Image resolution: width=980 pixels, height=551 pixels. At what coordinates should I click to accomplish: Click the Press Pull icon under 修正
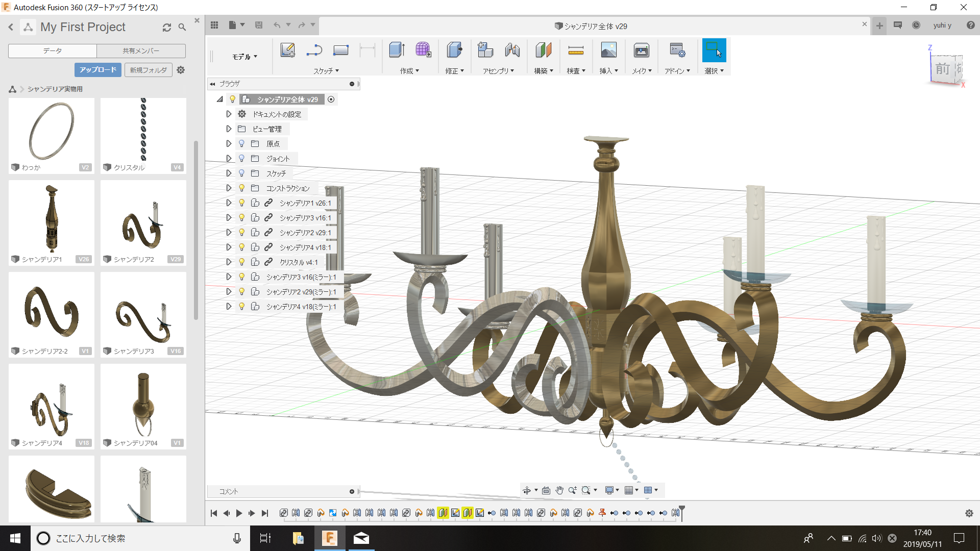[x=454, y=50]
